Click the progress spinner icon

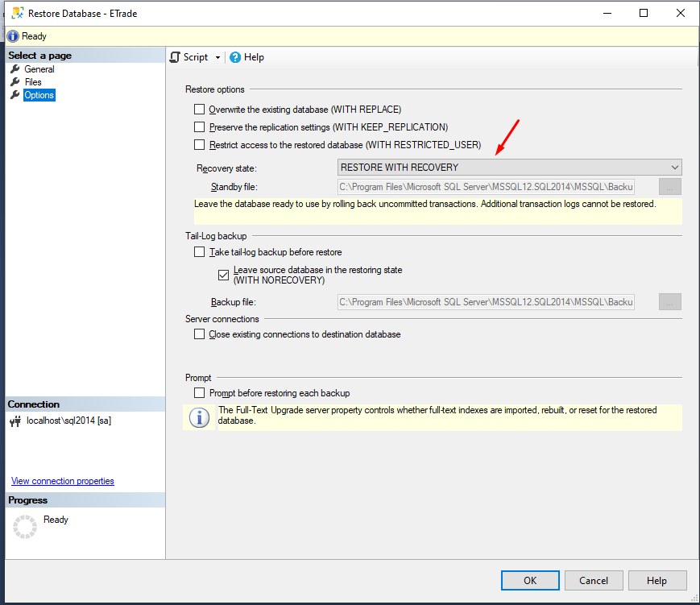[25, 527]
